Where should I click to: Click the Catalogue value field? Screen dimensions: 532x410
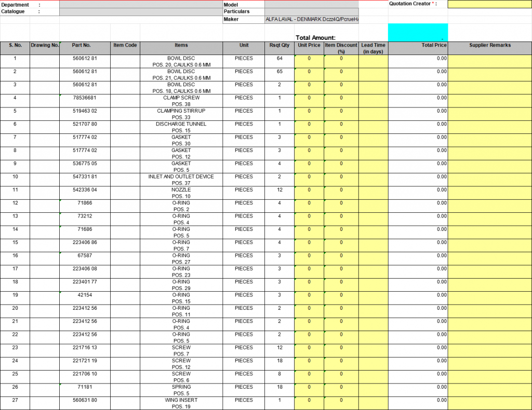(x=141, y=11)
